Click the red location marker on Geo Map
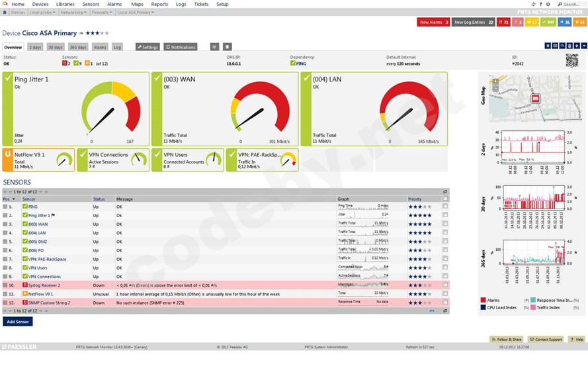 (536, 99)
